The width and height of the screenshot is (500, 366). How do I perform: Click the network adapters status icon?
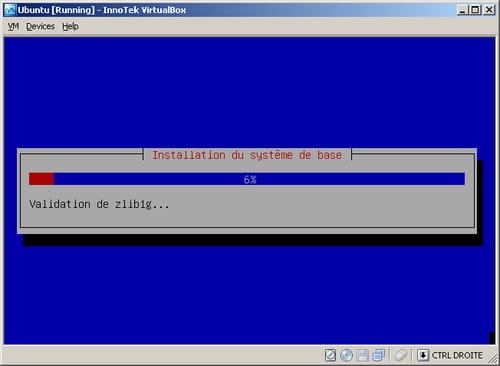pyautogui.click(x=379, y=355)
